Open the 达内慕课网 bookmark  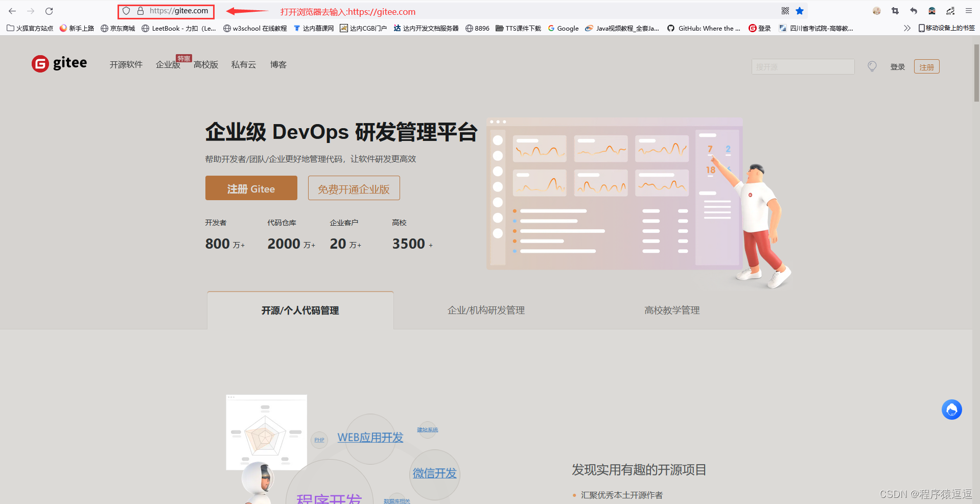pyautogui.click(x=314, y=28)
